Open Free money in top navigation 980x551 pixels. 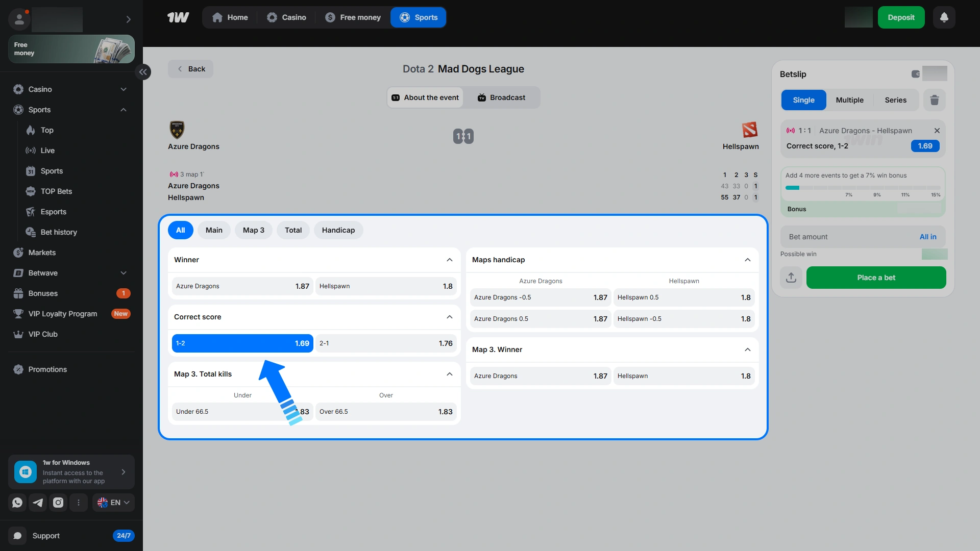tap(353, 17)
